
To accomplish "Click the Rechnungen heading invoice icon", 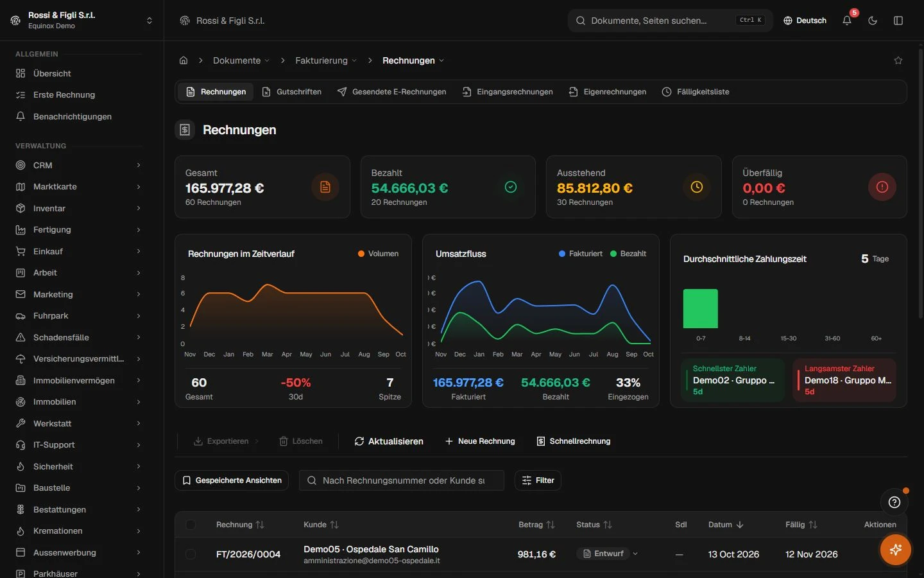I will click(x=185, y=130).
